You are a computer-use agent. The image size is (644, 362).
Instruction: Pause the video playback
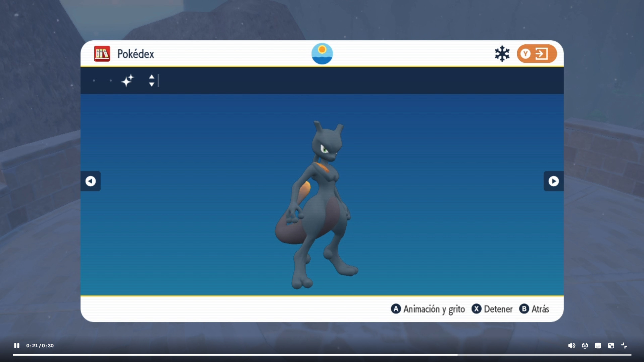[x=16, y=345]
